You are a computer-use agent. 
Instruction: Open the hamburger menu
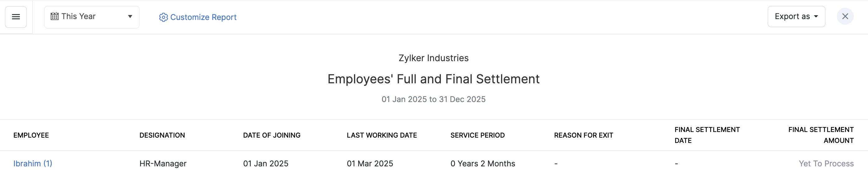click(x=16, y=17)
